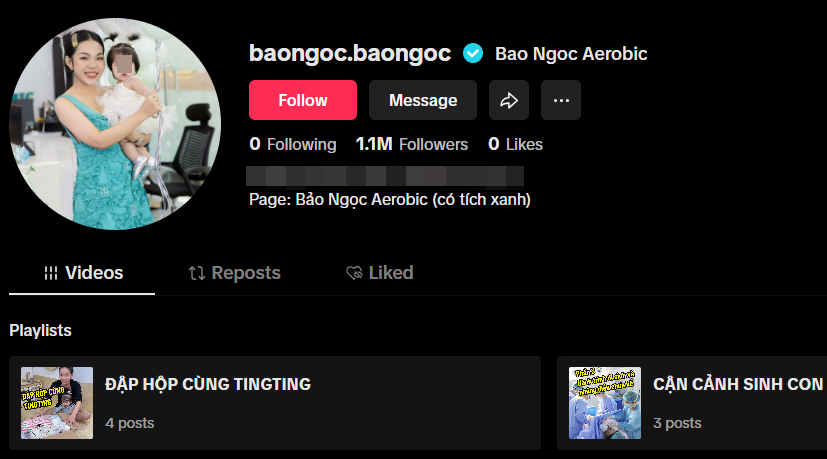This screenshot has width=827, height=459.
Task: Click the Videos grid icon
Action: coord(51,273)
